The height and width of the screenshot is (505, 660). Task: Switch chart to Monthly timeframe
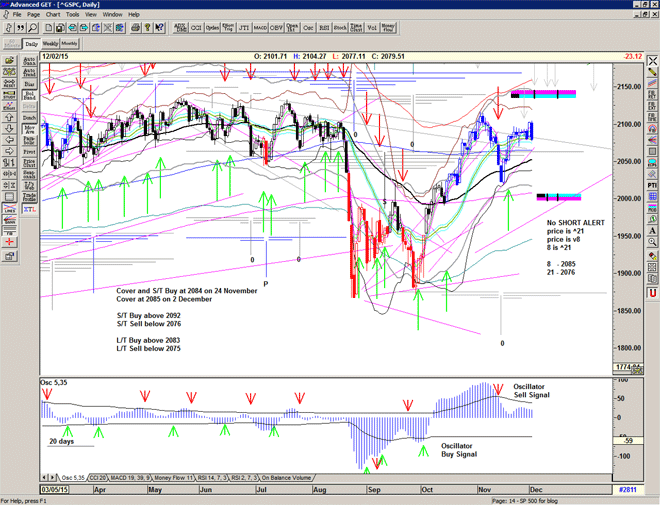click(x=69, y=44)
